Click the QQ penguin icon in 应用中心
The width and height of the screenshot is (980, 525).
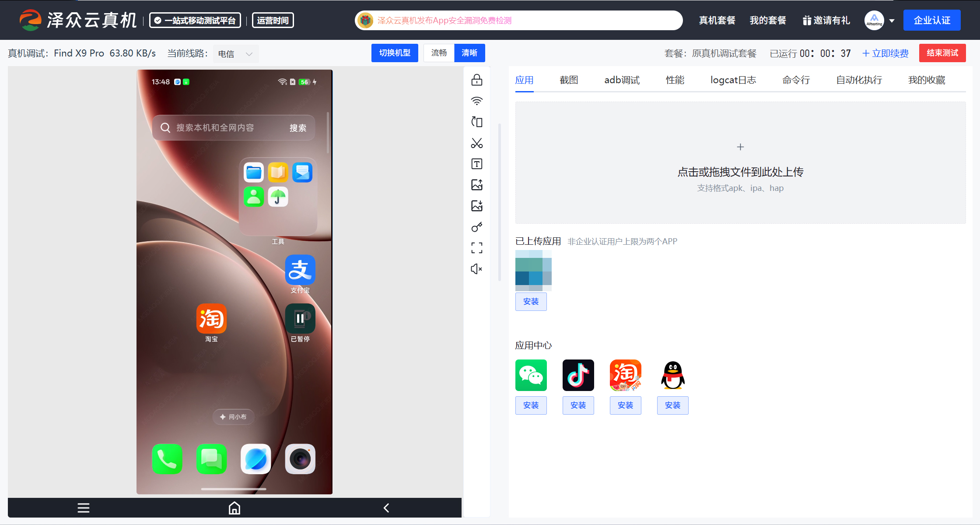(x=673, y=375)
